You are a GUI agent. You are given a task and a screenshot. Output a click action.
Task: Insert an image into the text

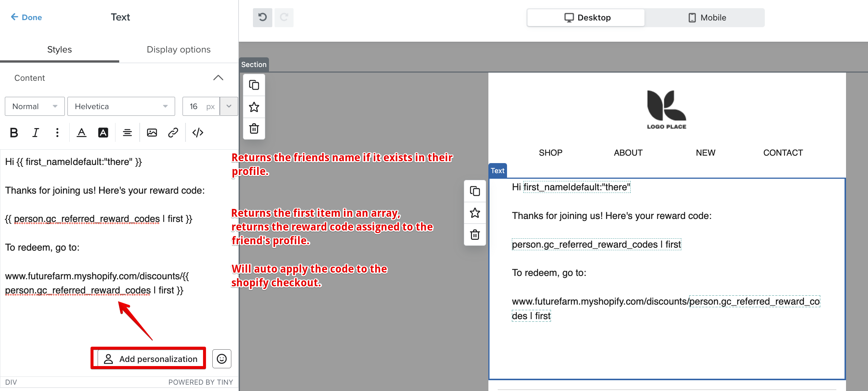click(152, 132)
